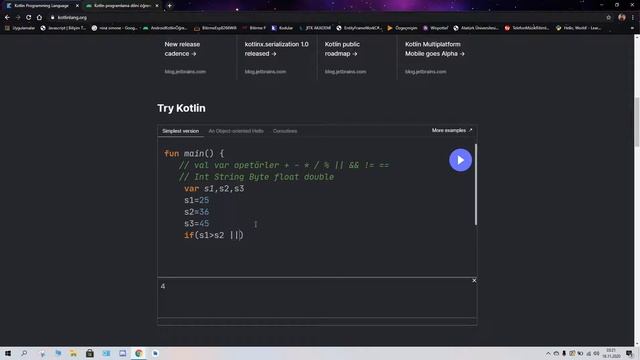Open the New release cadence article
The image size is (640, 360).
tap(182, 49)
